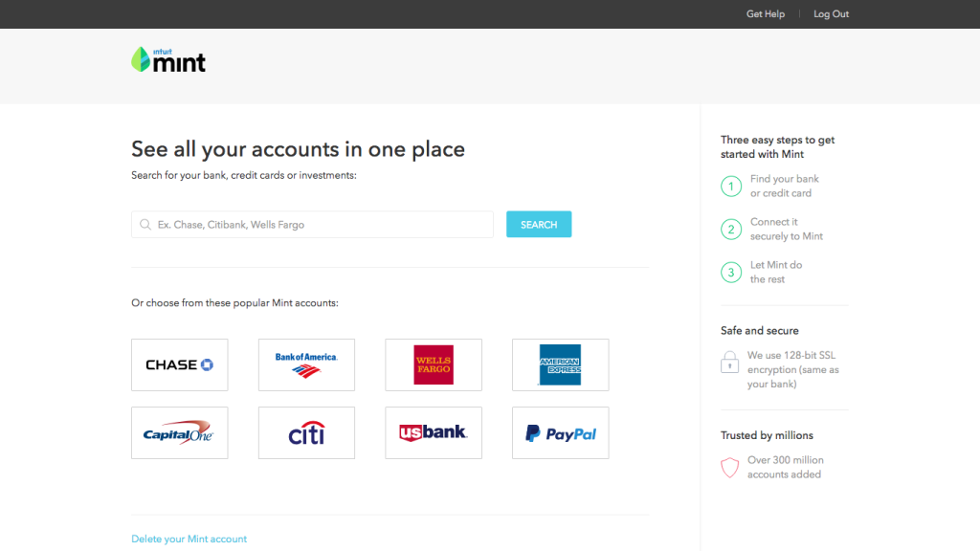Click the step 1 circle icon

click(x=731, y=186)
